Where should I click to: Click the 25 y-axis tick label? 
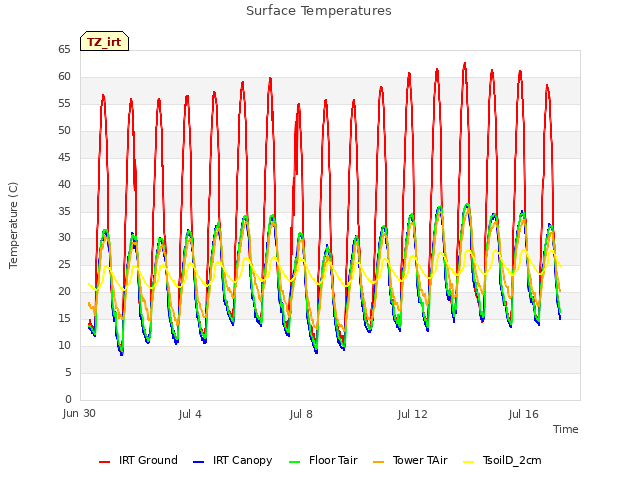tap(64, 264)
